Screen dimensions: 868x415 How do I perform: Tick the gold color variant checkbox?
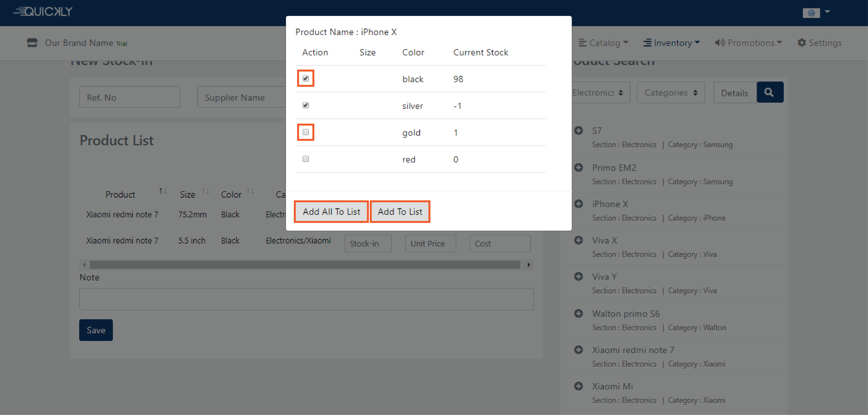tap(305, 132)
